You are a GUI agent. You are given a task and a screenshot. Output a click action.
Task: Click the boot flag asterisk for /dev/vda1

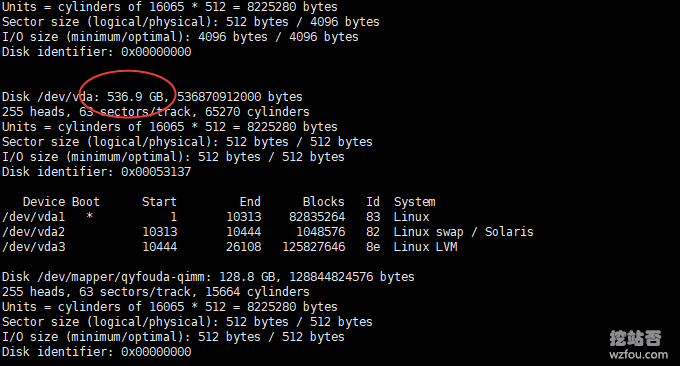coord(89,216)
